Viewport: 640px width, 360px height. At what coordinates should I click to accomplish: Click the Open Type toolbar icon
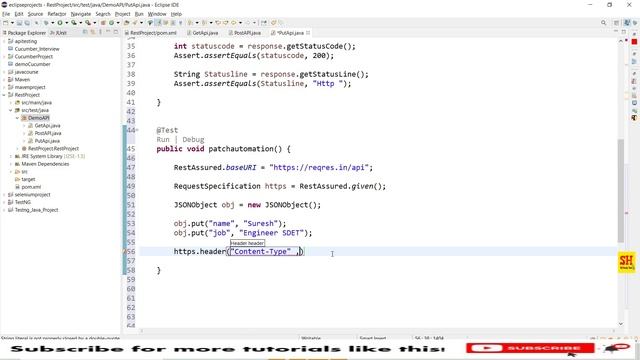click(x=127, y=23)
